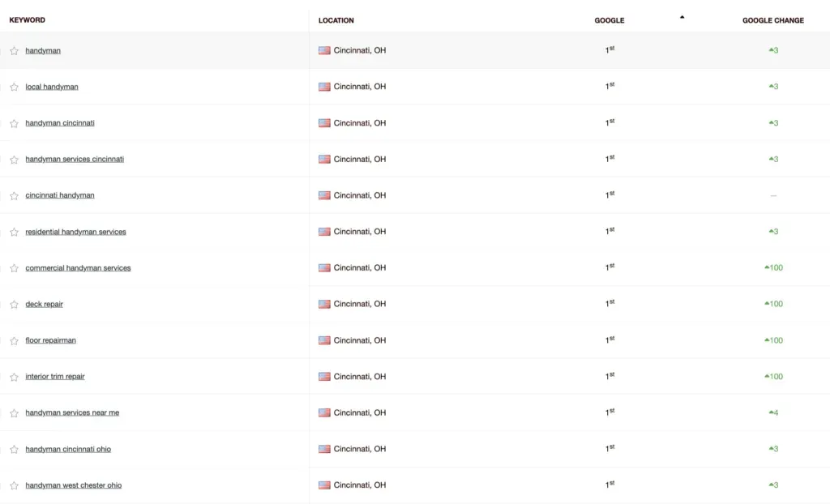Click the US flag next to deck repair

(323, 304)
